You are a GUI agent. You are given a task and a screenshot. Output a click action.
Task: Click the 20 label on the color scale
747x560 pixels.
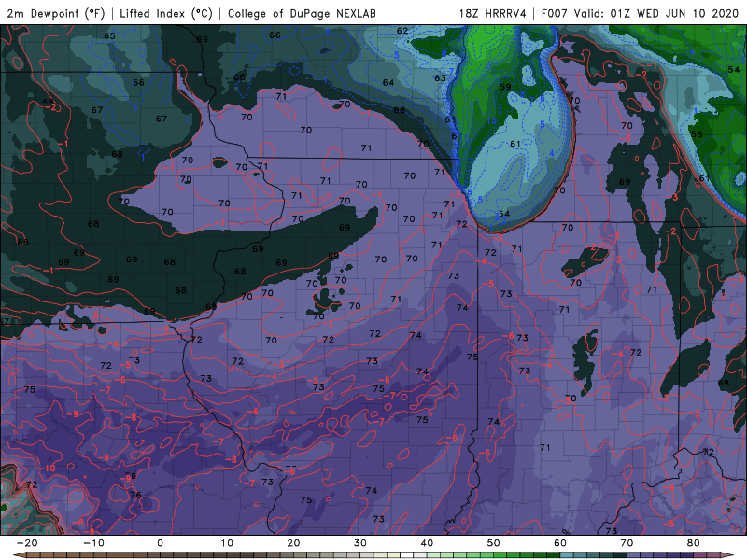(293, 543)
